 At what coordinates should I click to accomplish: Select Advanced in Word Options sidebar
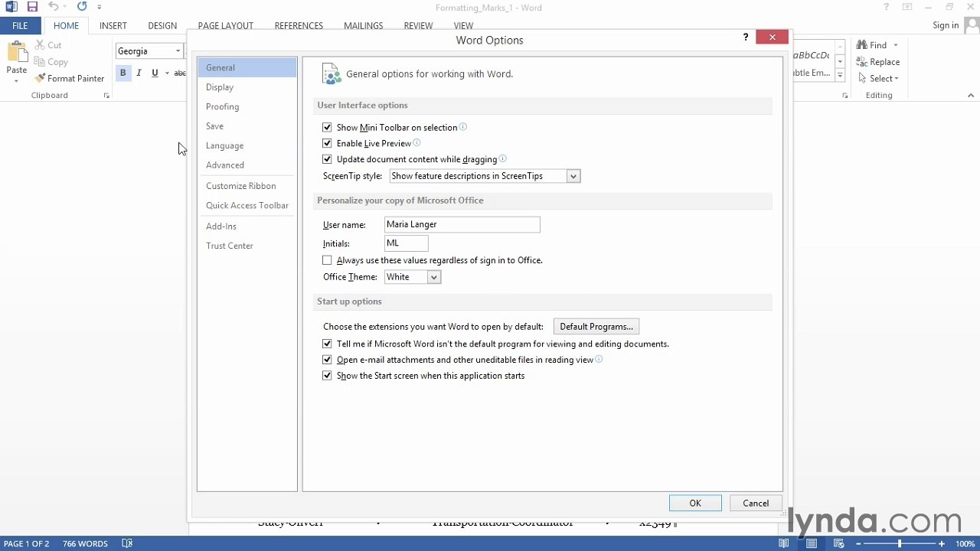(247, 165)
